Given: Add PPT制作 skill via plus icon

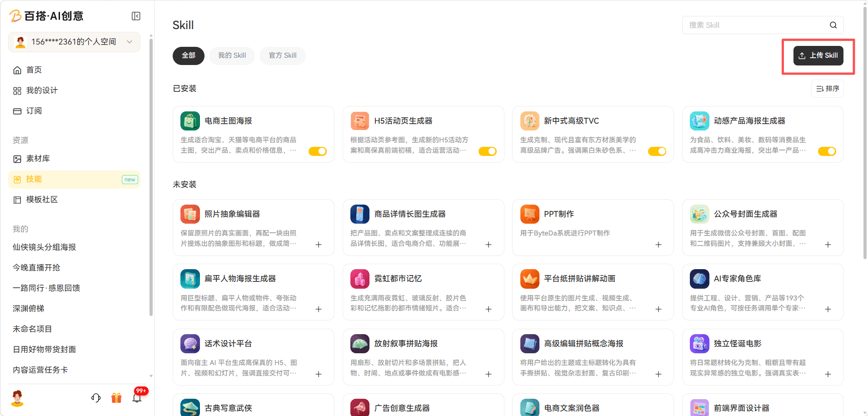Looking at the screenshot, I should point(658,245).
